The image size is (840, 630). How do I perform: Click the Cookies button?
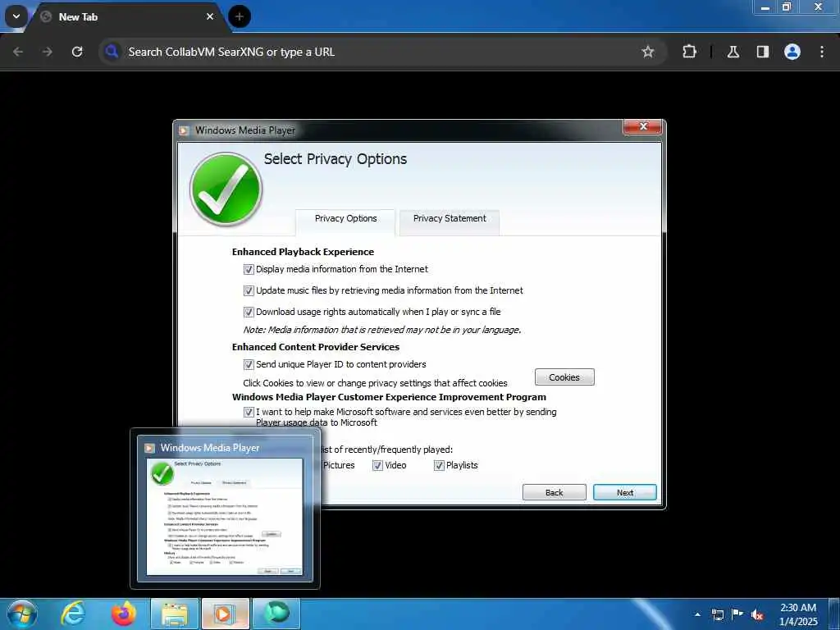click(x=564, y=377)
